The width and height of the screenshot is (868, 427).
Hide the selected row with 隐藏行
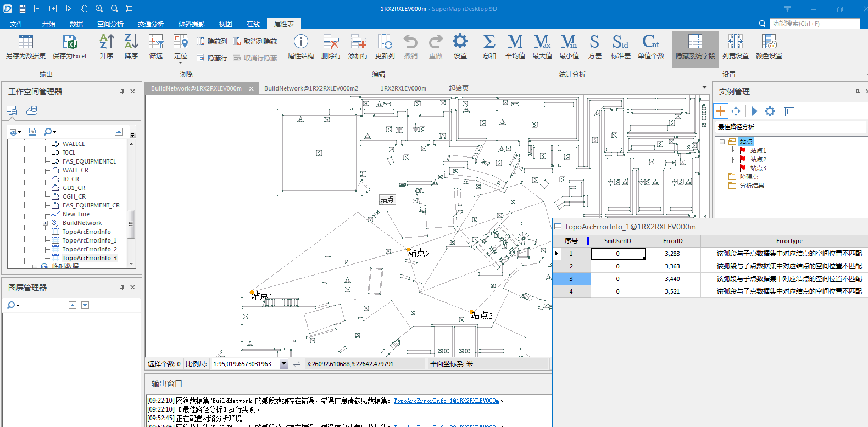click(212, 58)
